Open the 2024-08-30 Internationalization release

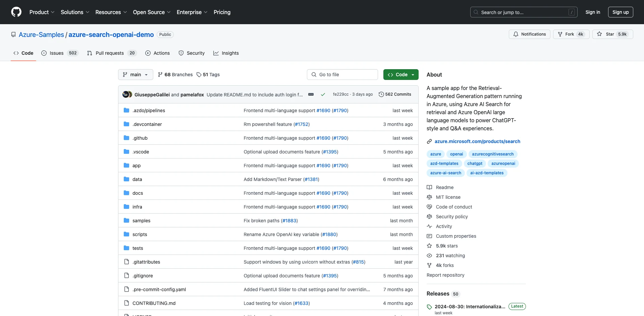(470, 307)
